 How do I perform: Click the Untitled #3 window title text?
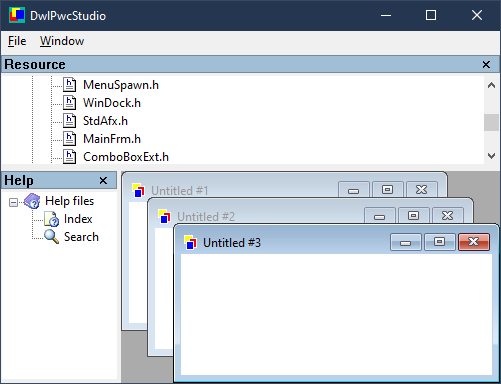pyautogui.click(x=232, y=243)
